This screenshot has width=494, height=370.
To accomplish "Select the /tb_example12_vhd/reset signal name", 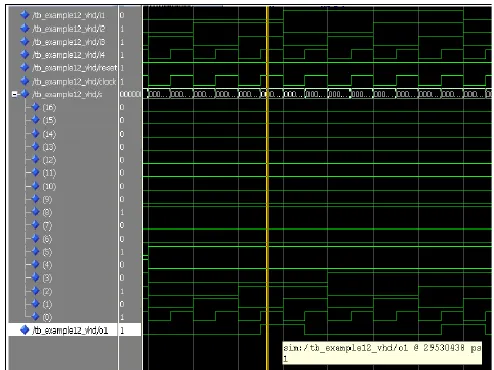I will tap(74, 68).
